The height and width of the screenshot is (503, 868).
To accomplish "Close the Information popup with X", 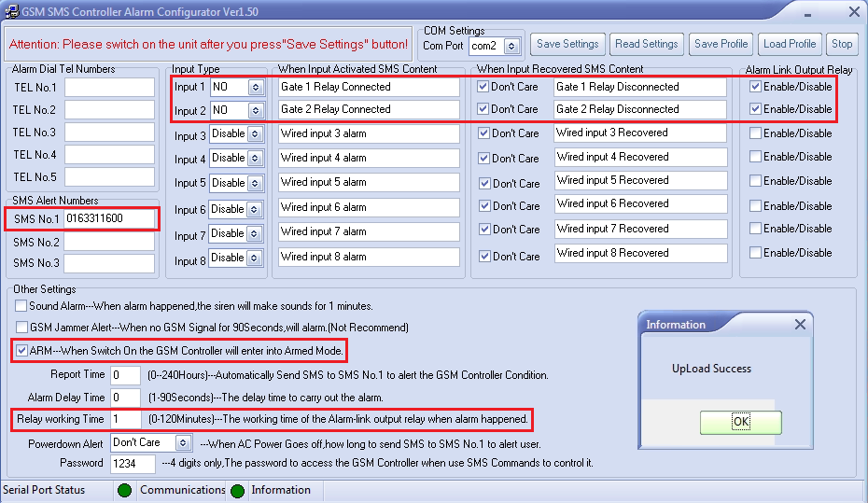I will [800, 325].
